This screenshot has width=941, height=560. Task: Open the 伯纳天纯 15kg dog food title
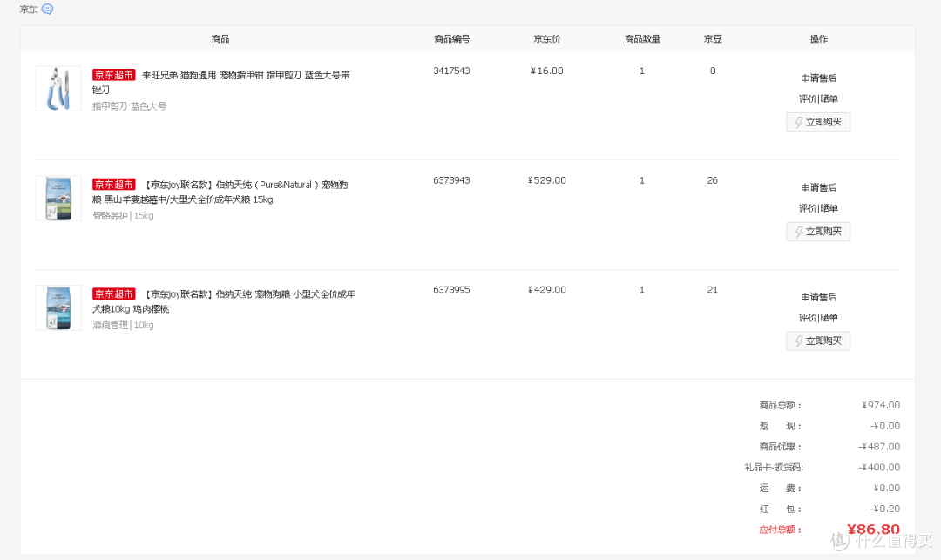point(220,192)
